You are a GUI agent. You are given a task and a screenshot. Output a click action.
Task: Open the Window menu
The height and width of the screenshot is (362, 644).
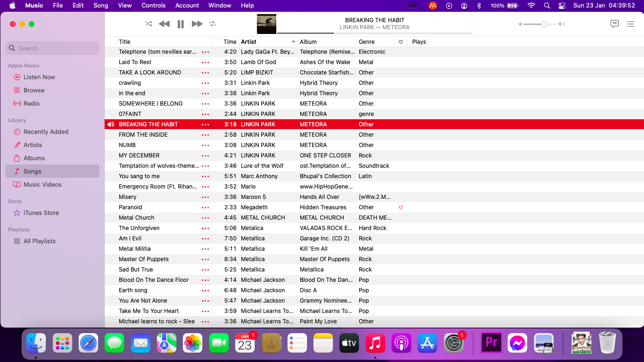click(x=220, y=6)
